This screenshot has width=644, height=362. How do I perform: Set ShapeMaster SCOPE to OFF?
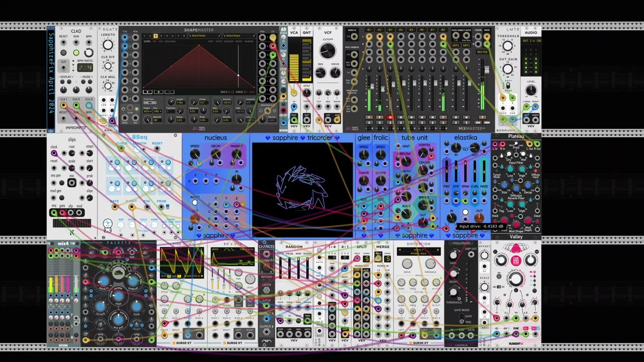(x=154, y=41)
